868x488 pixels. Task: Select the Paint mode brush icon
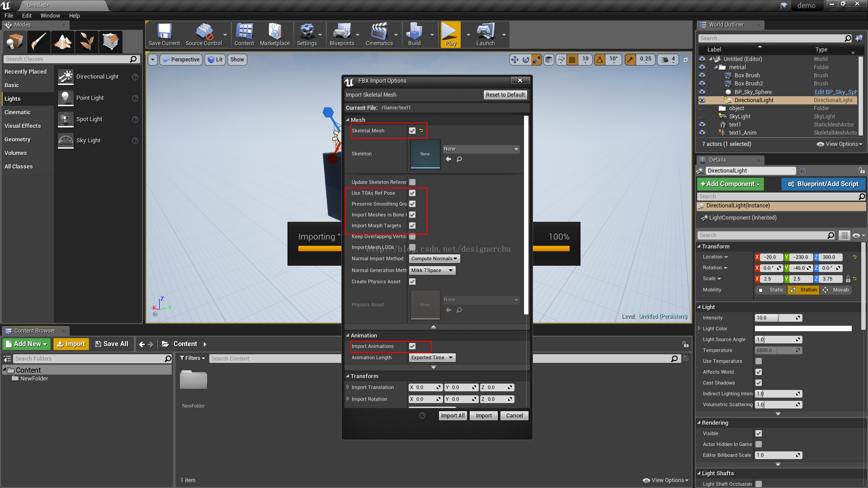click(38, 42)
